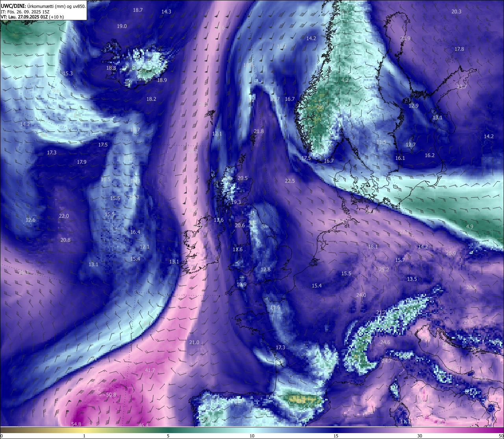
Task: Click the 17.8 map value
Action: click(459, 49)
